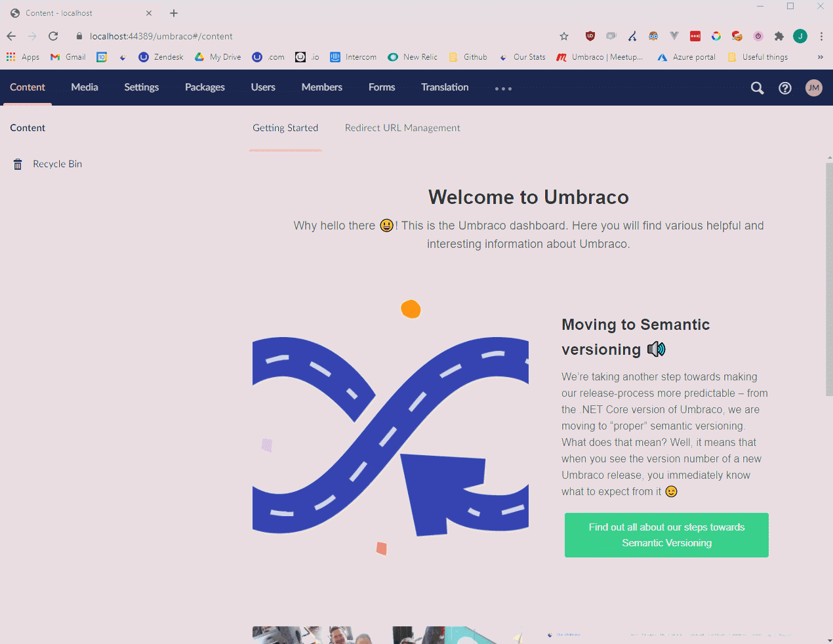Viewport: 833px width, 644px height.
Task: Reload the page in Chrome
Action: (x=53, y=36)
